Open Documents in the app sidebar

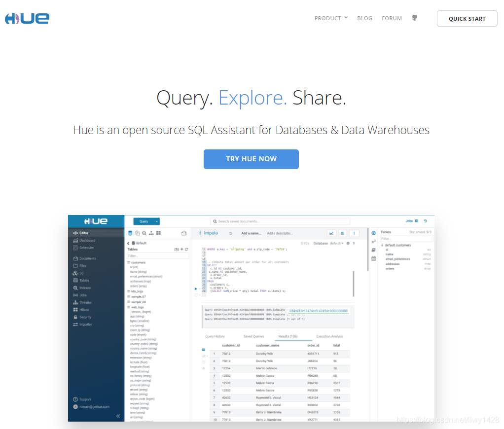pos(84,258)
